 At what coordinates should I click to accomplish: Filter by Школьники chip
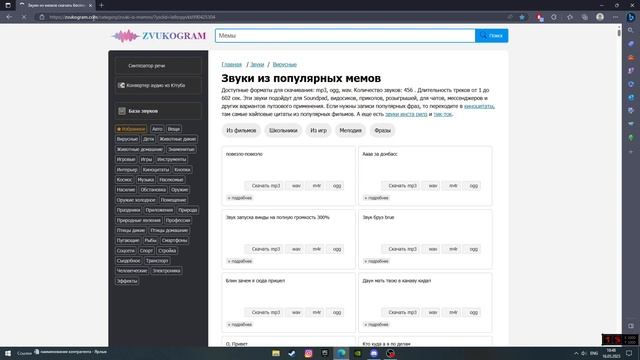(x=283, y=131)
